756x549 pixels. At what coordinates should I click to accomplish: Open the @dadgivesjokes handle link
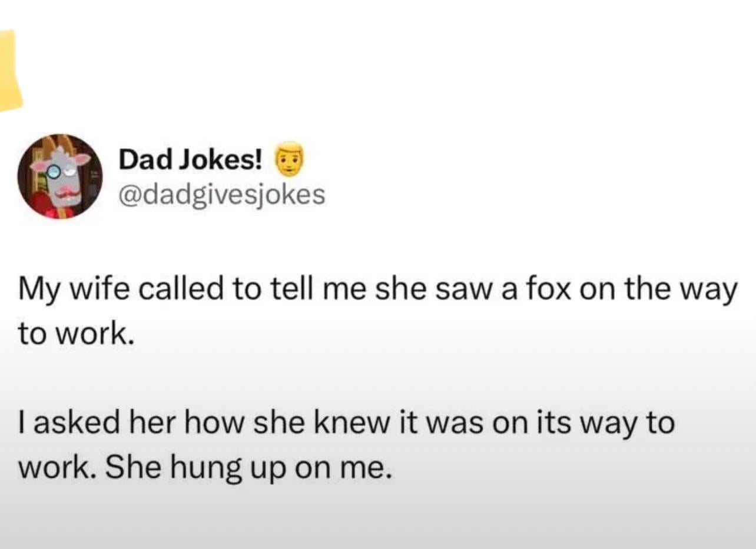[221, 194]
